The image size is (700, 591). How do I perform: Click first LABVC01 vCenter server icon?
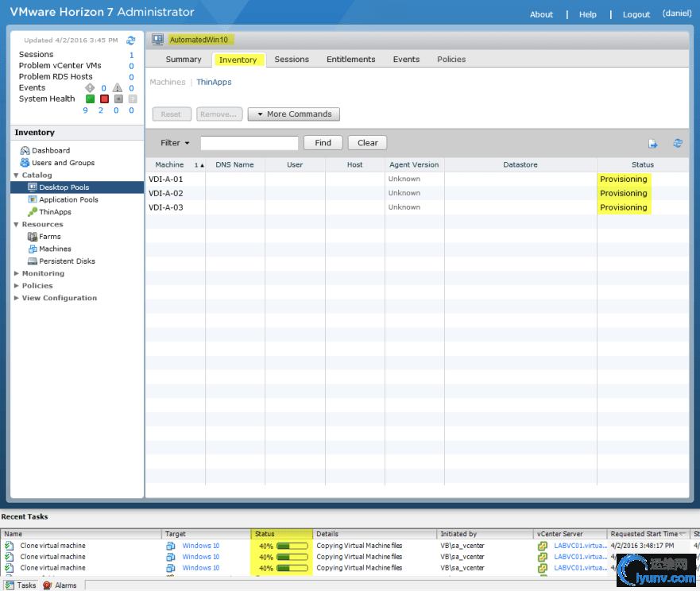(543, 546)
